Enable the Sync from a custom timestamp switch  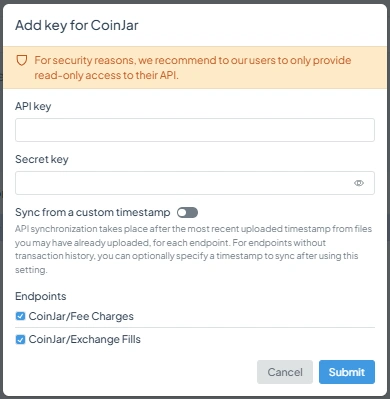187,213
